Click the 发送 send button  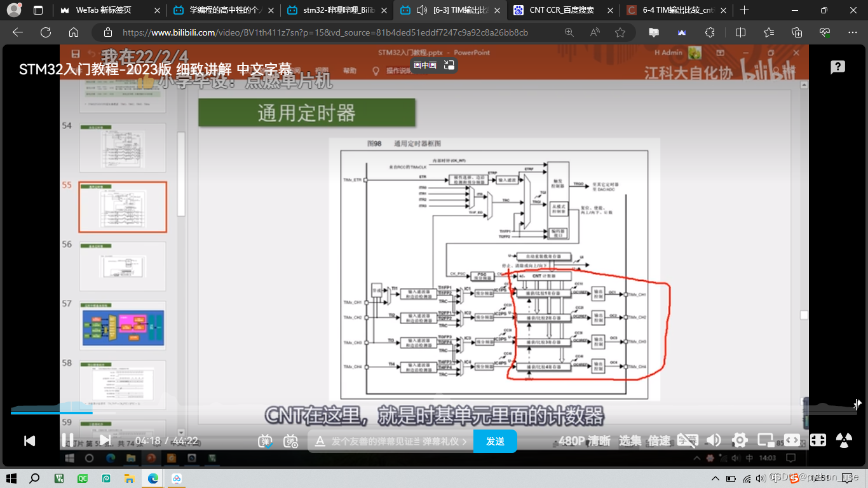(x=495, y=441)
